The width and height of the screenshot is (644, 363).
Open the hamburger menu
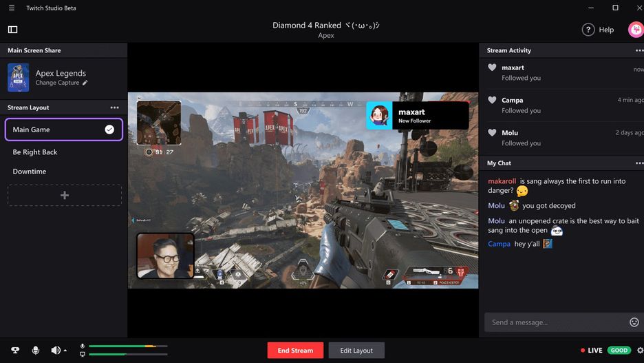pyautogui.click(x=12, y=8)
